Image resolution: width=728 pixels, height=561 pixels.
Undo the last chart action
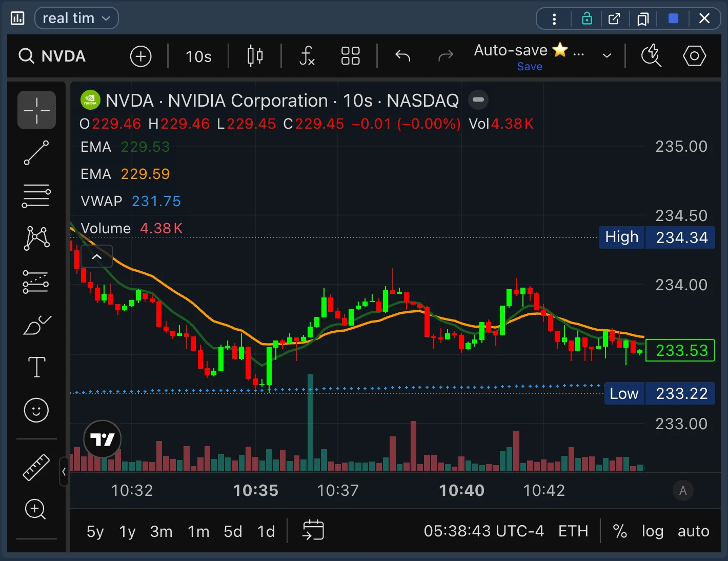pos(403,56)
